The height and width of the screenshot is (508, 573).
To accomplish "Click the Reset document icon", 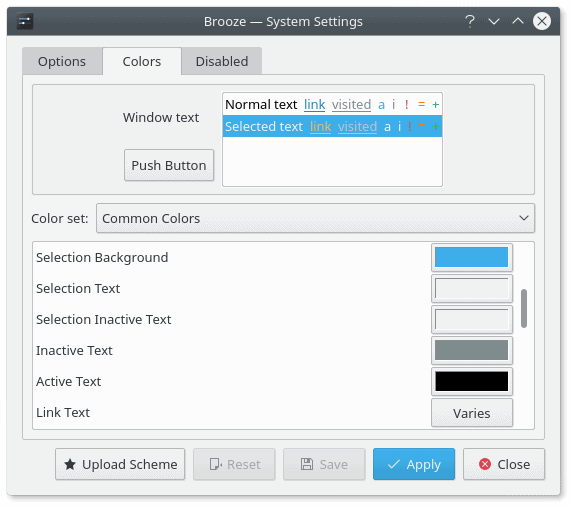I will (x=216, y=465).
